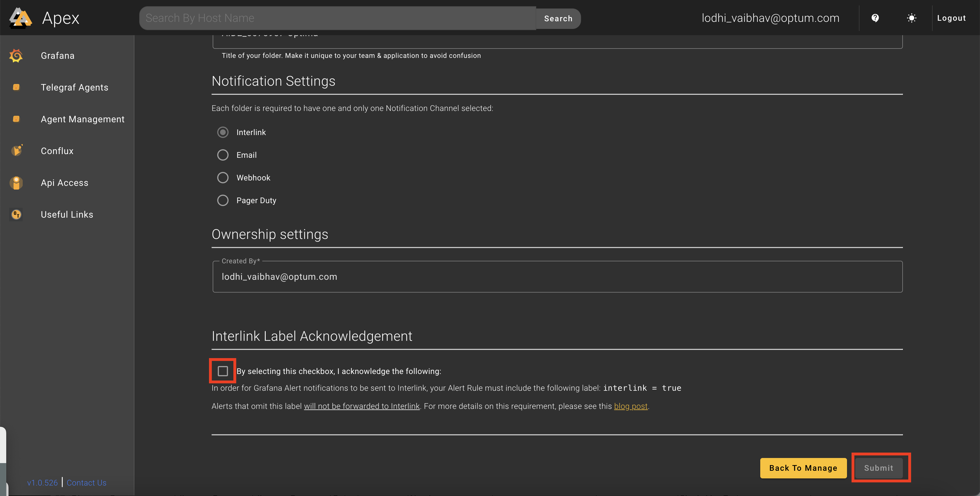Click the Useful Links icon

[16, 215]
